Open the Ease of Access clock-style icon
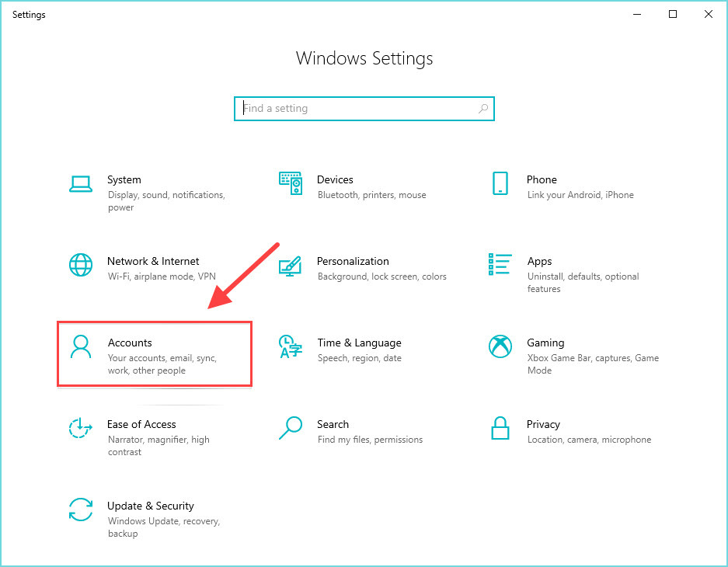The width and height of the screenshot is (728, 567). click(81, 428)
